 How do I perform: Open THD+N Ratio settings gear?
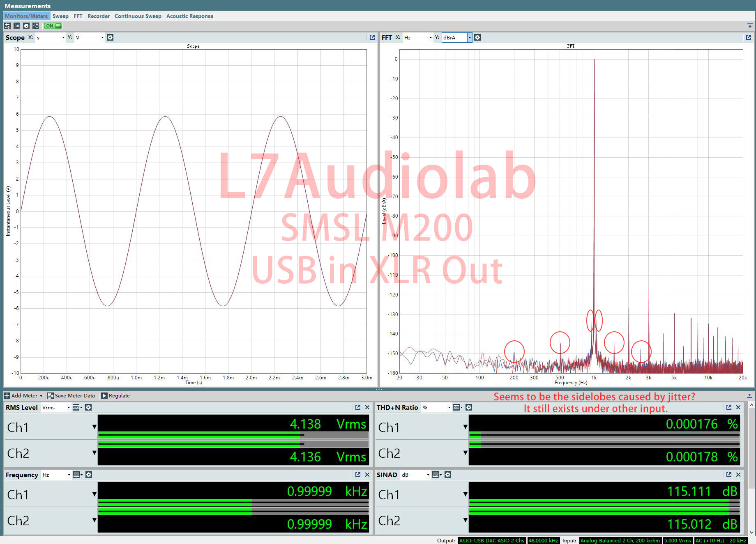(x=469, y=407)
